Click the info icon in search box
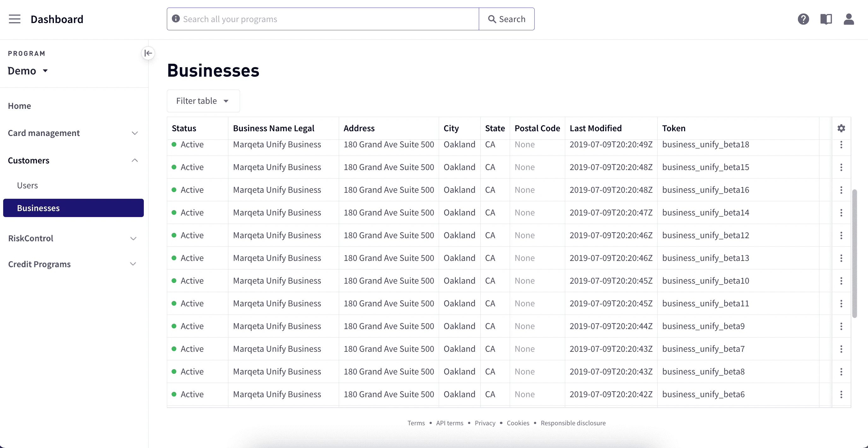Image resolution: width=868 pixels, height=448 pixels. tap(176, 19)
